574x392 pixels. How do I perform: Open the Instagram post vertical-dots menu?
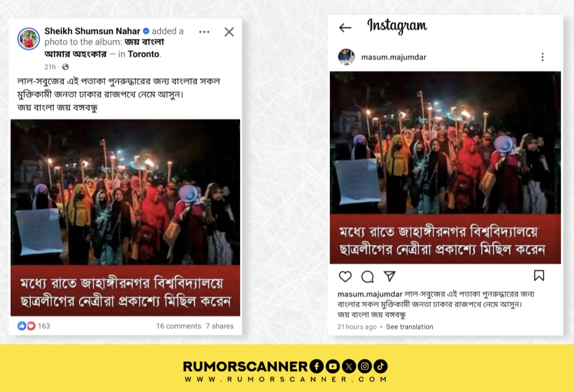[x=543, y=57]
